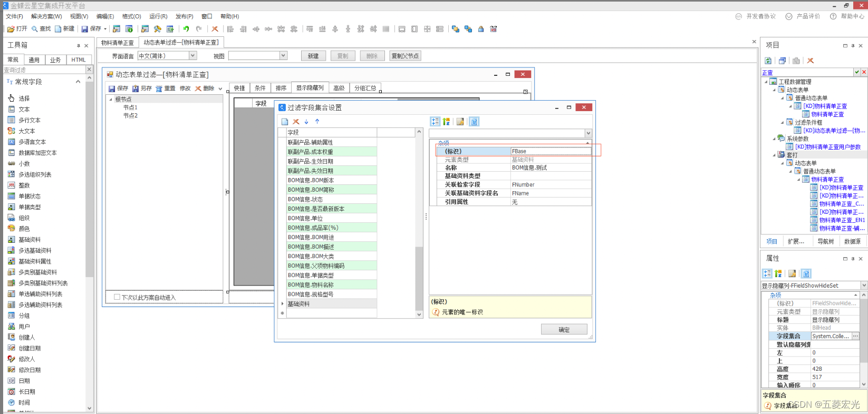The width and height of the screenshot is (868, 414).
Task: Delete the field using the orange X icon in the 过滤字段集合设置 dialog
Action: (296, 122)
